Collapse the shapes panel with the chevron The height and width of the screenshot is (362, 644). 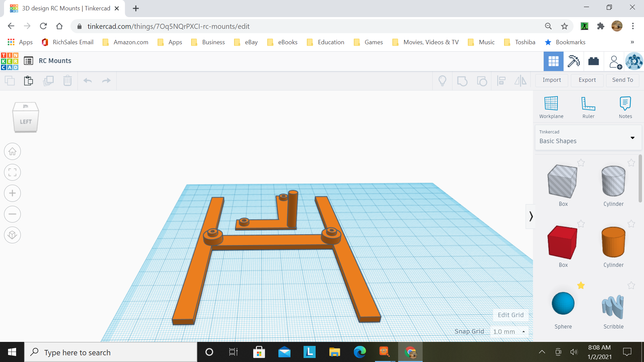tap(531, 216)
